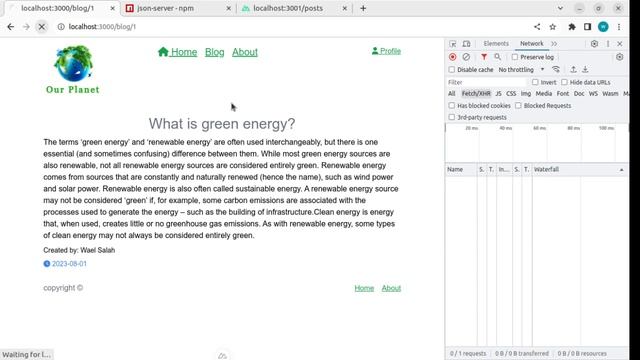Viewport: 640px width, 360px height.
Task: Filter network requests by JS
Action: 498,93
